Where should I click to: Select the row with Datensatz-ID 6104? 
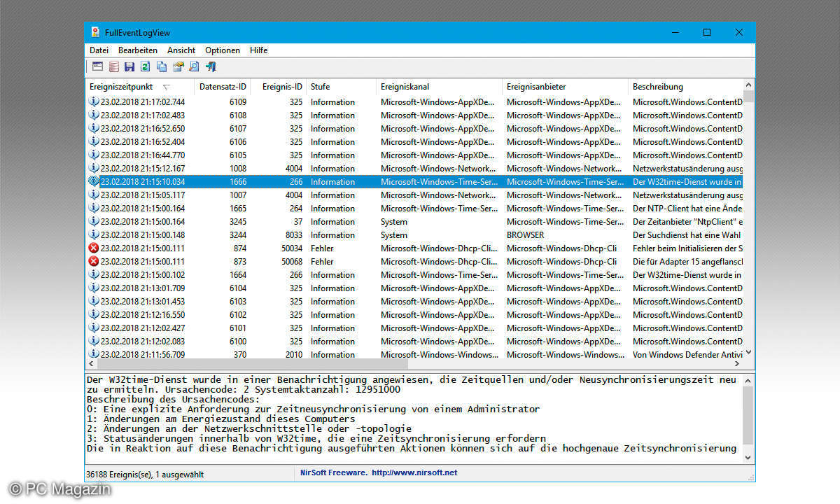coord(414,288)
